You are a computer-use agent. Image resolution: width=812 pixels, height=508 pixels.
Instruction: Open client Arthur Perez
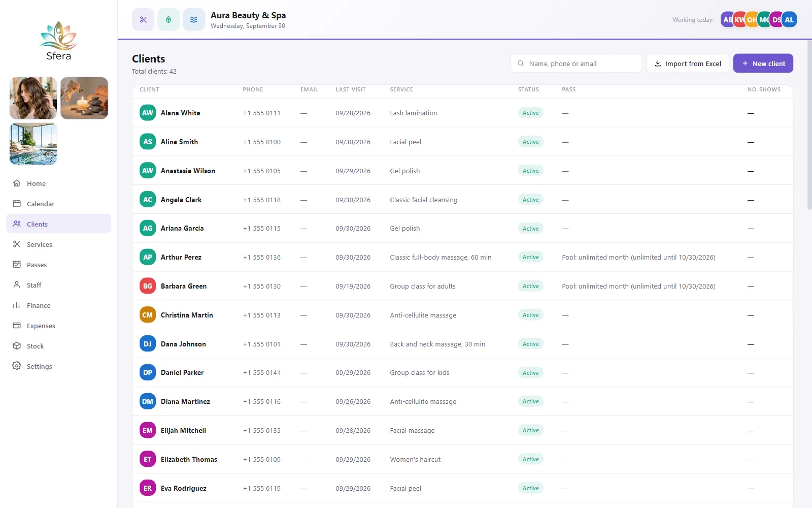pyautogui.click(x=462, y=257)
